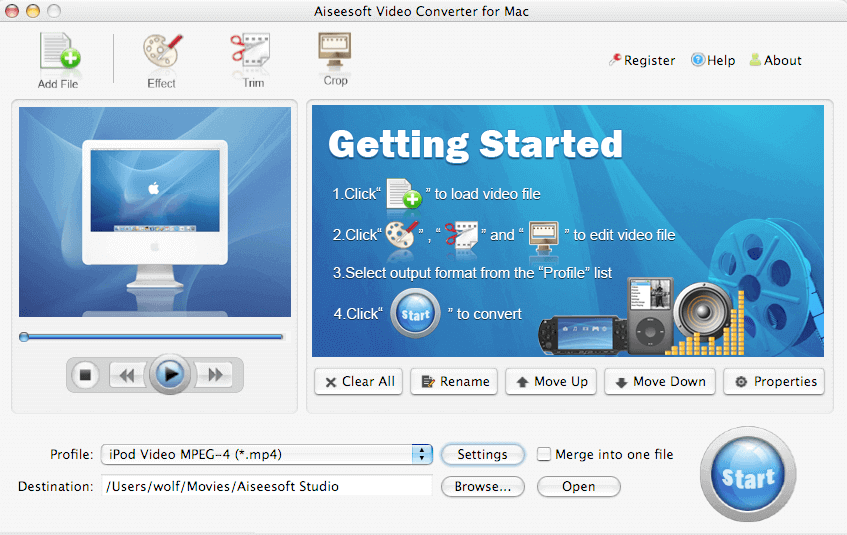Click the preview playback progress slider
This screenshot has height=535, width=847.
[151, 337]
